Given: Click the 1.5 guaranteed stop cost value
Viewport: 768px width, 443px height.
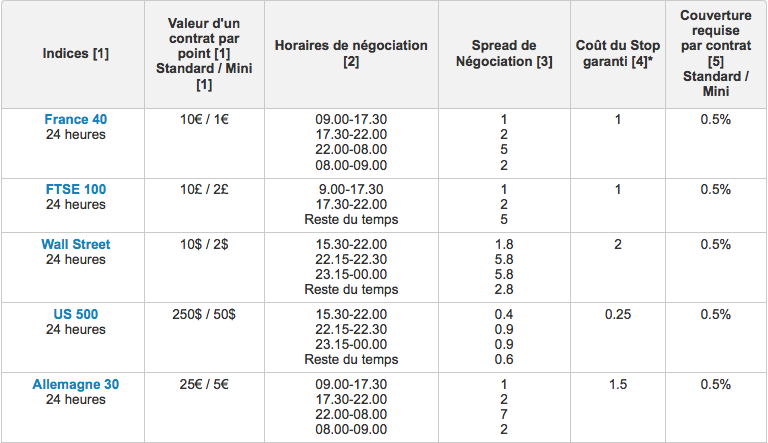Looking at the screenshot, I should 618,384.
